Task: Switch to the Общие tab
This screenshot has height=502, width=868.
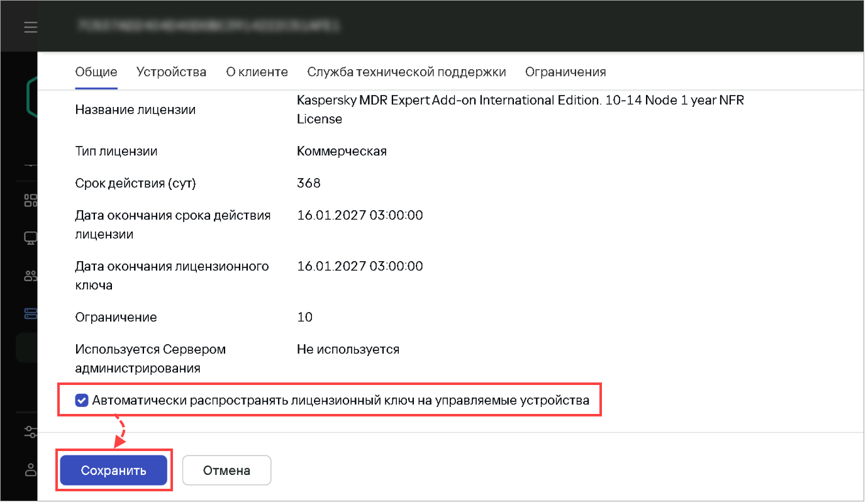Action: tap(96, 72)
